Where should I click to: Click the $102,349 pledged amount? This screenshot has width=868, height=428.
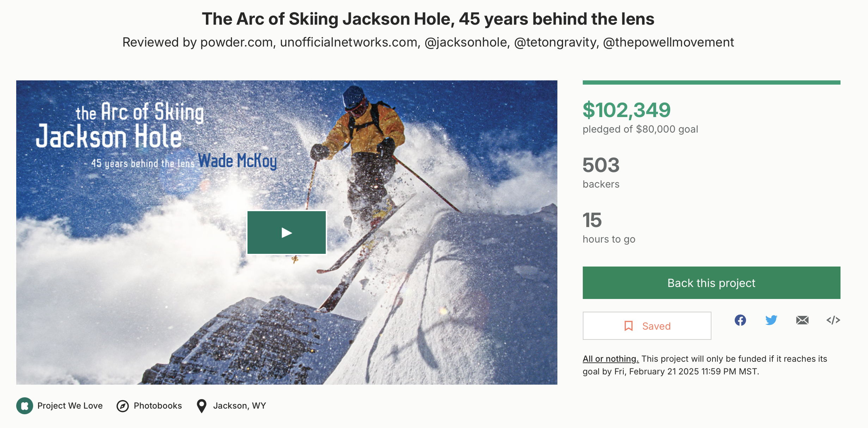click(x=626, y=110)
